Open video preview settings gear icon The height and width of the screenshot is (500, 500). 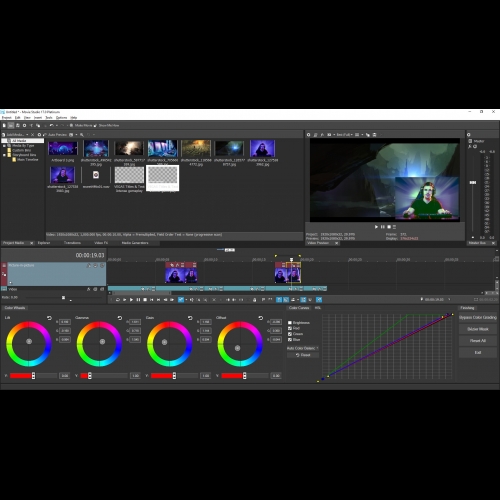308,135
